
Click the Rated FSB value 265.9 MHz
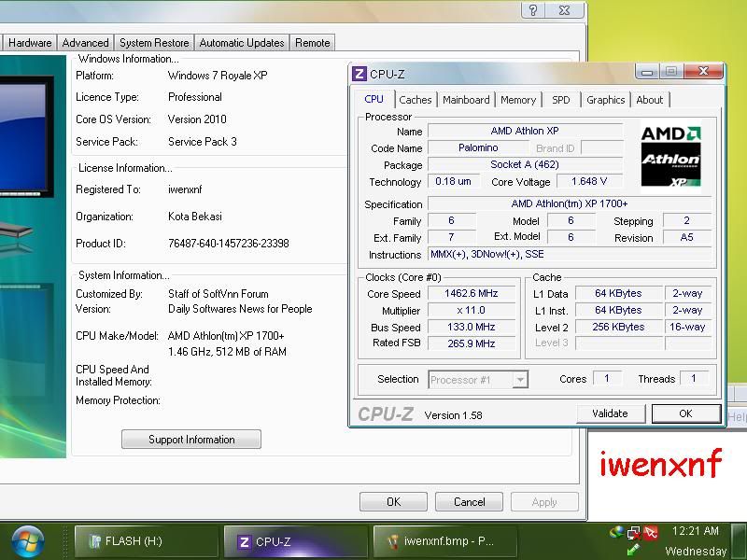click(472, 343)
